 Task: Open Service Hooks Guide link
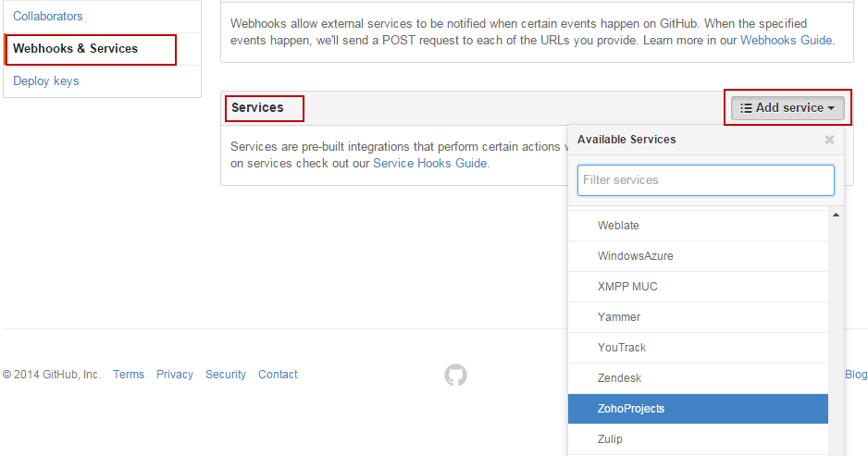[x=429, y=164]
